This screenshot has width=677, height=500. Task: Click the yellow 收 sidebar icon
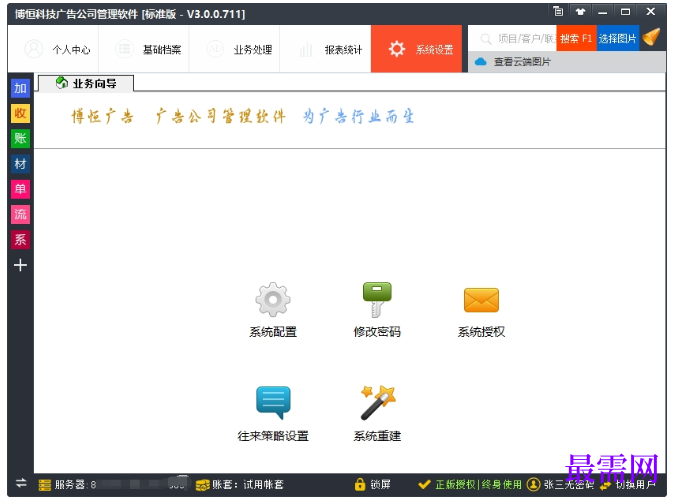coord(20,113)
